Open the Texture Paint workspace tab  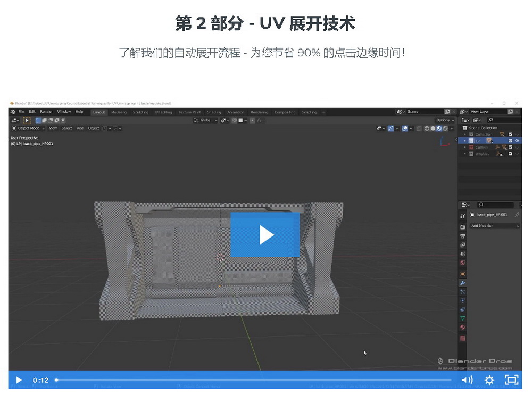(189, 112)
